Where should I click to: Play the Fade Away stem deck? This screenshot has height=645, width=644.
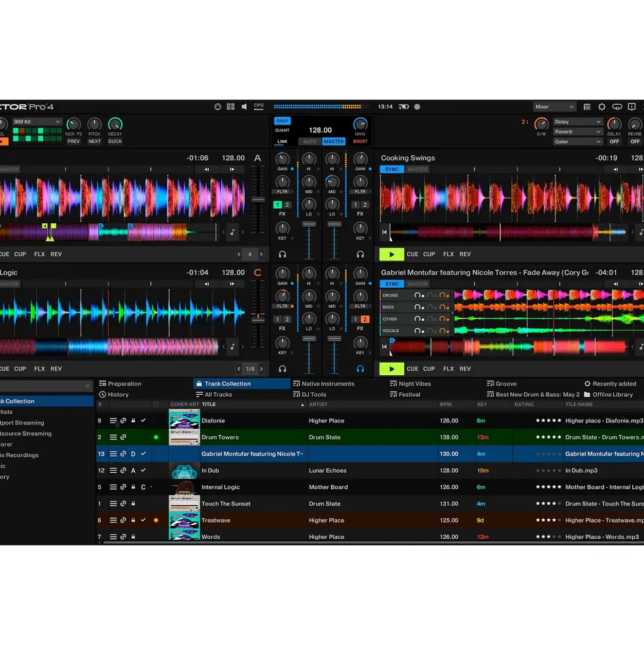coord(391,369)
